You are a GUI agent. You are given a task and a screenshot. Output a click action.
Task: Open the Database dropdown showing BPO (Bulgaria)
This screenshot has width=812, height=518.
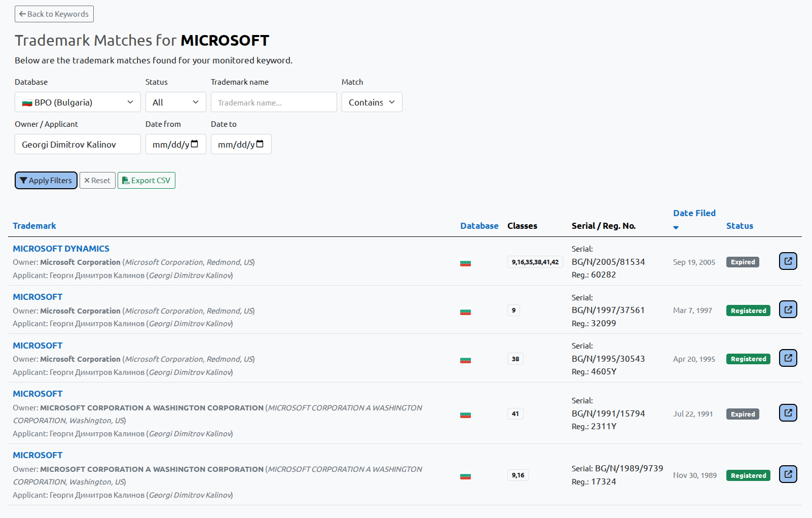click(77, 102)
